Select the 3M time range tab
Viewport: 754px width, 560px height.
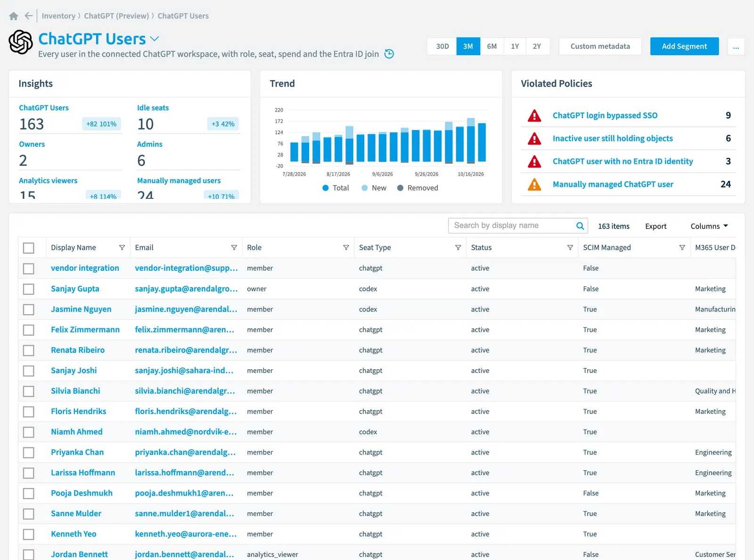tap(468, 46)
